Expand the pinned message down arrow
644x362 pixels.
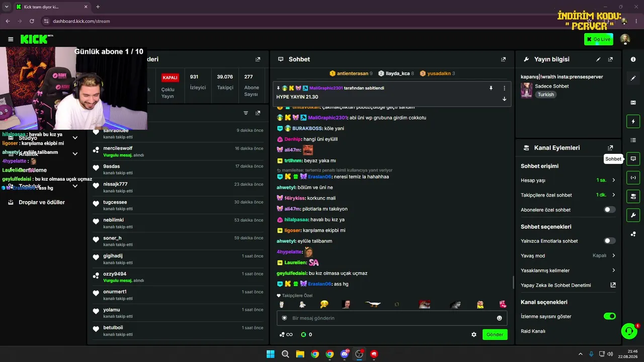[x=504, y=99]
